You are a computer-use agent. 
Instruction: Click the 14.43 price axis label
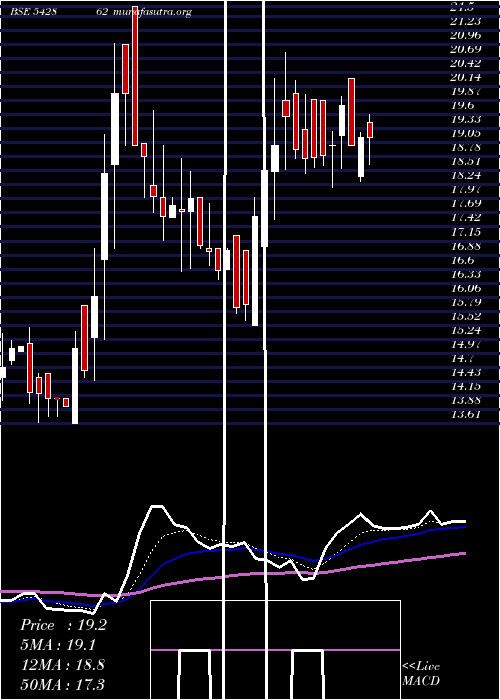[x=466, y=372]
